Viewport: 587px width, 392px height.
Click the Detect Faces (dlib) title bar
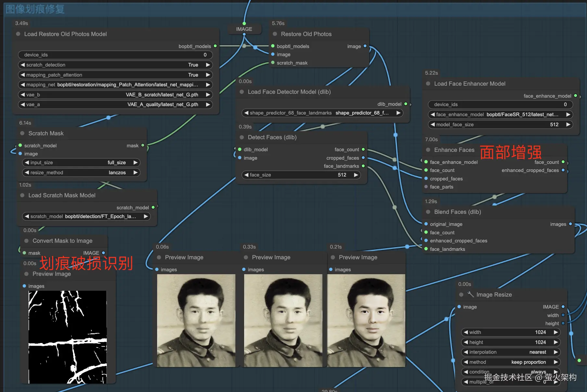[272, 137]
